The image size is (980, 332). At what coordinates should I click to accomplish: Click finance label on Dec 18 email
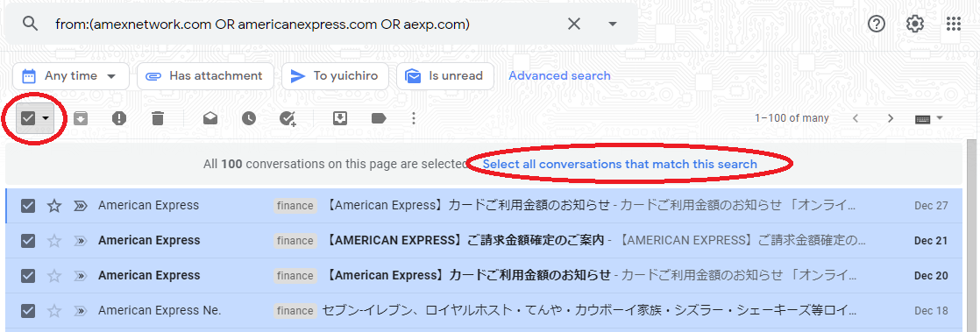point(295,311)
